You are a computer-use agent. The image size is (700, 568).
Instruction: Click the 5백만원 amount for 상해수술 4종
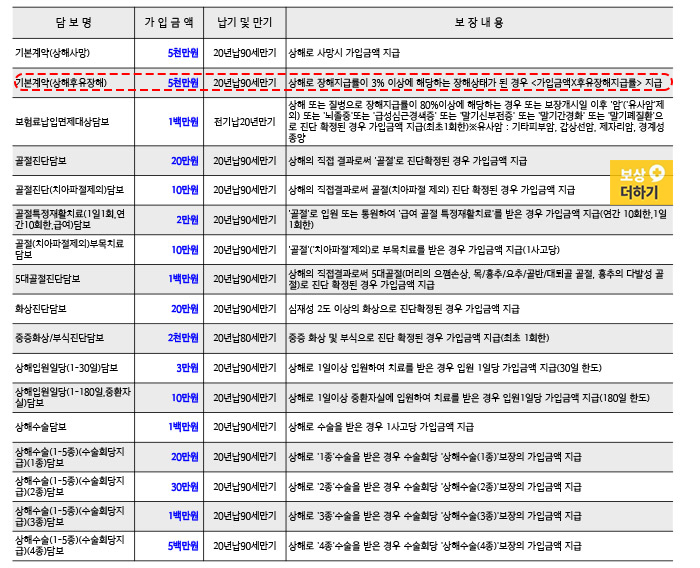point(184,547)
